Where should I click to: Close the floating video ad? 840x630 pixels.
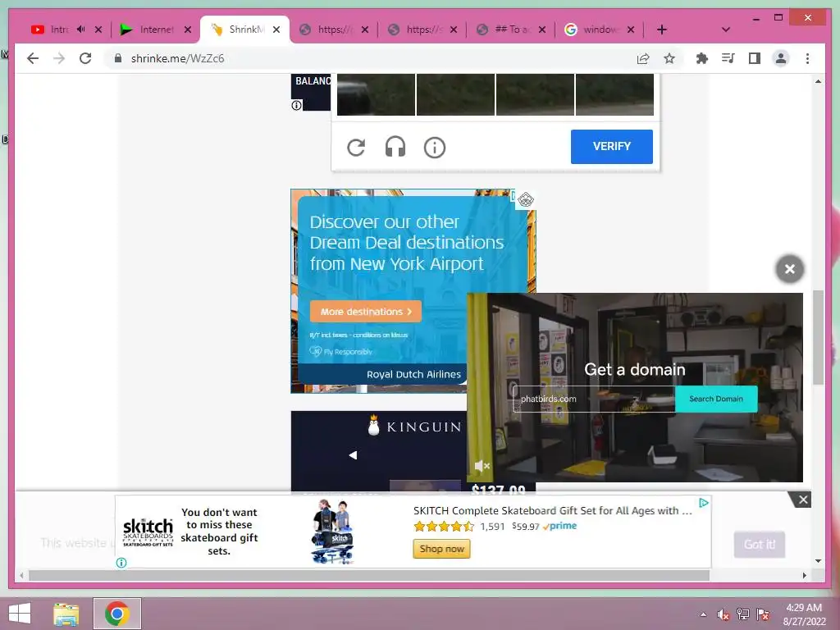click(790, 269)
